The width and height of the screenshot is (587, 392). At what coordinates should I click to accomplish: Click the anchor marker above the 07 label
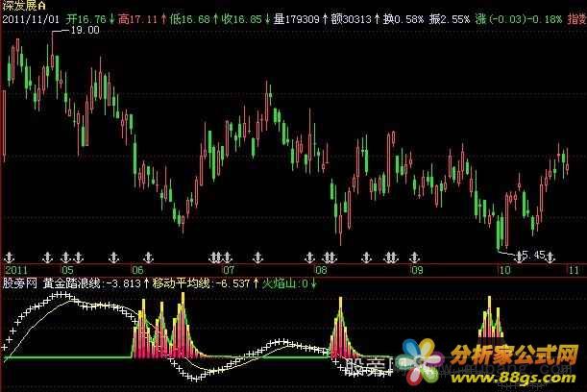click(x=227, y=257)
